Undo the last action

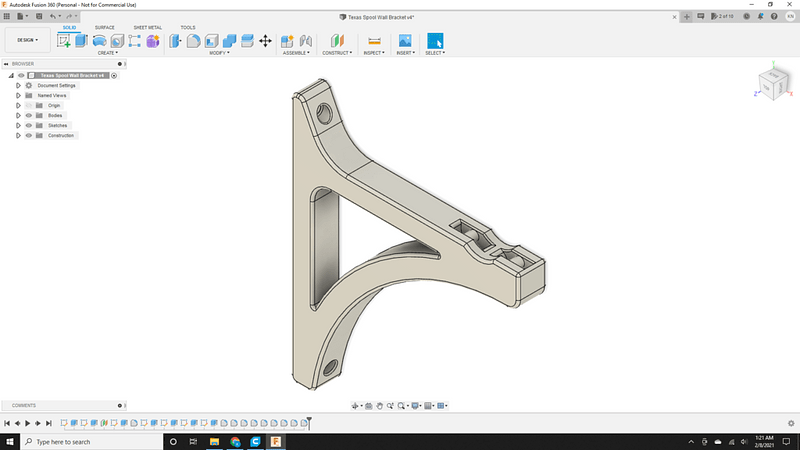pos(53,16)
